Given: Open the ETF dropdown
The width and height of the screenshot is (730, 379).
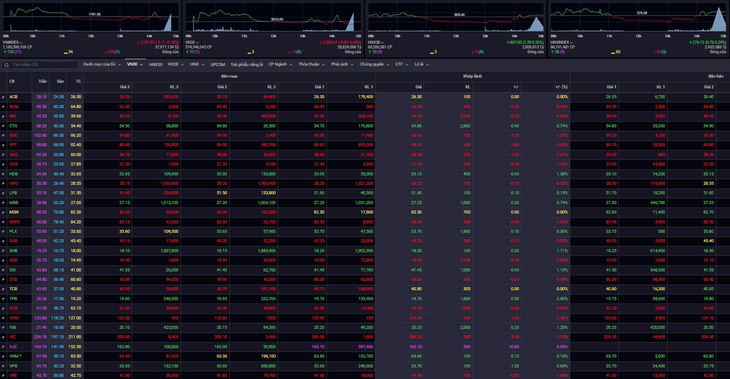Looking at the screenshot, I should tap(402, 64).
